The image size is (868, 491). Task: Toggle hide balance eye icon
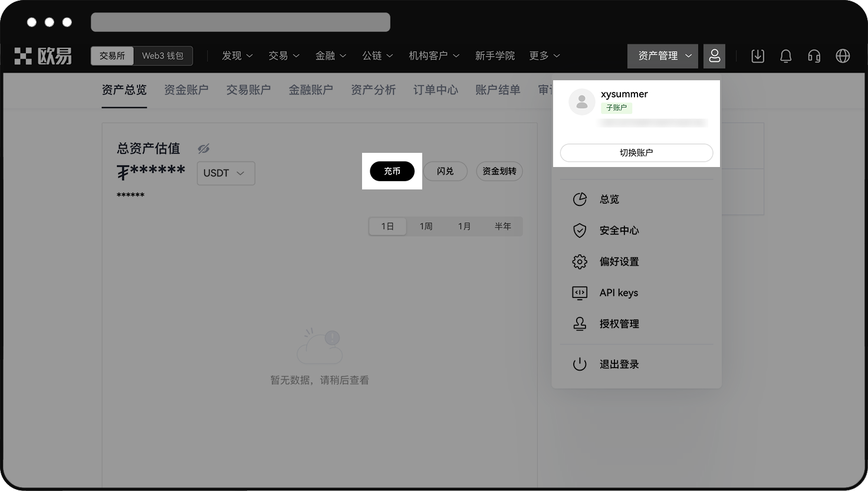(203, 149)
